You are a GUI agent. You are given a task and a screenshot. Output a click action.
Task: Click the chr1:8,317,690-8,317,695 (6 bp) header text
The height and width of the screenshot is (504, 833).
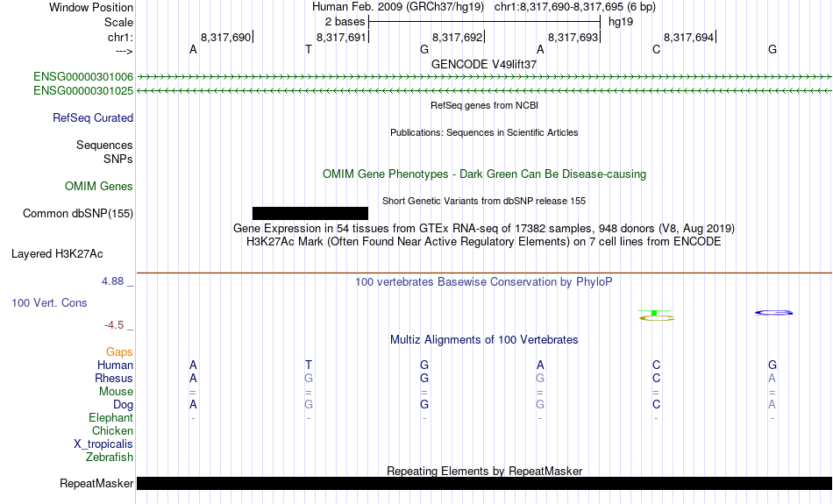(575, 7)
